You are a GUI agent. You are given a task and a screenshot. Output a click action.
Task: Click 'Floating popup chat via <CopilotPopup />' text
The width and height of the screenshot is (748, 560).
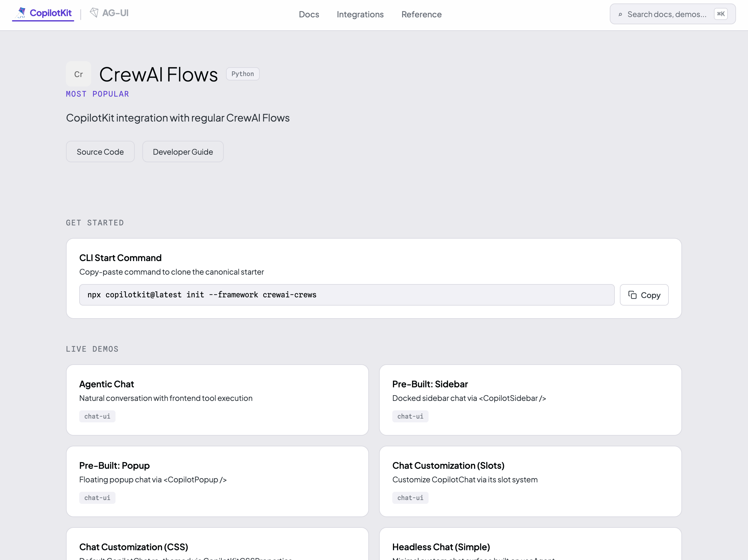pyautogui.click(x=153, y=480)
